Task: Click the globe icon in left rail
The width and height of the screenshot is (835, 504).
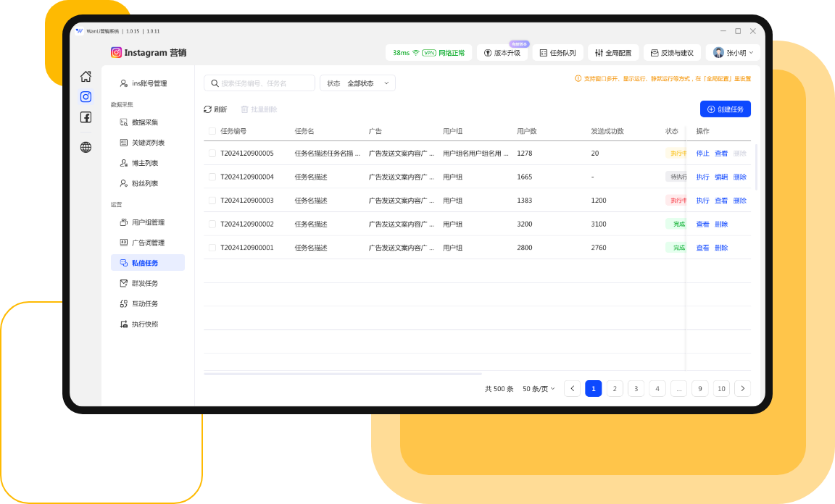Action: 86,148
